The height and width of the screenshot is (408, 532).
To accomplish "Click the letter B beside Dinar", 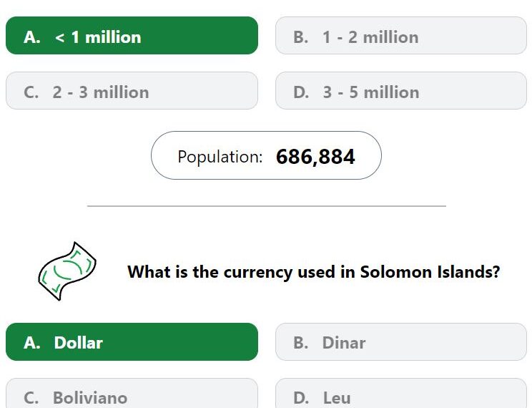I will pos(301,343).
